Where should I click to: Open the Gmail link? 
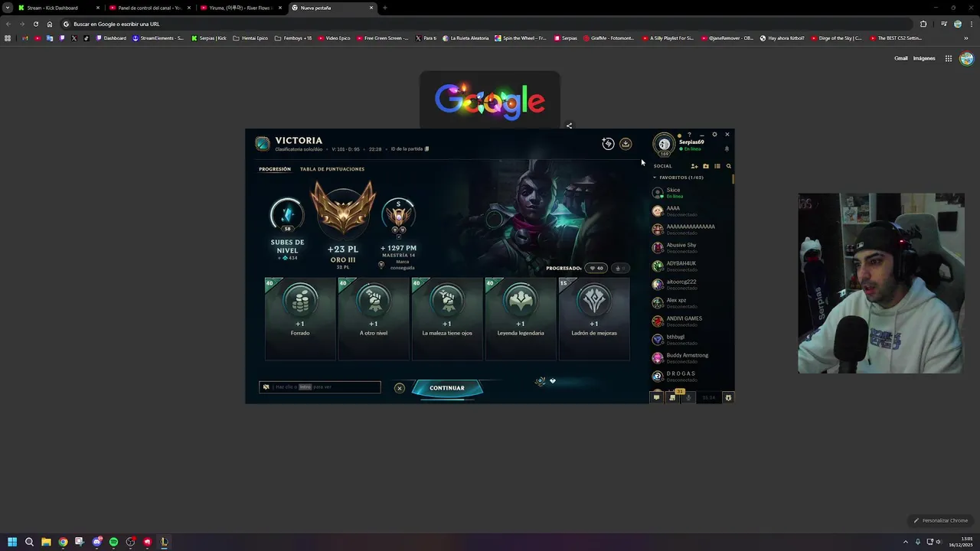pos(901,58)
